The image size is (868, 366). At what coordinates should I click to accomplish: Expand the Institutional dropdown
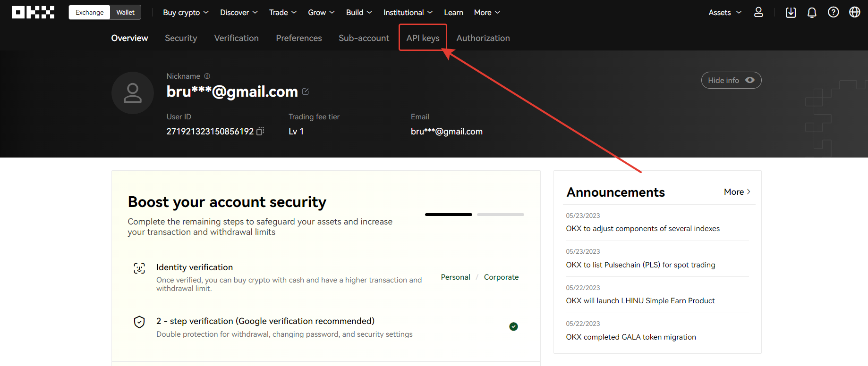pos(408,13)
